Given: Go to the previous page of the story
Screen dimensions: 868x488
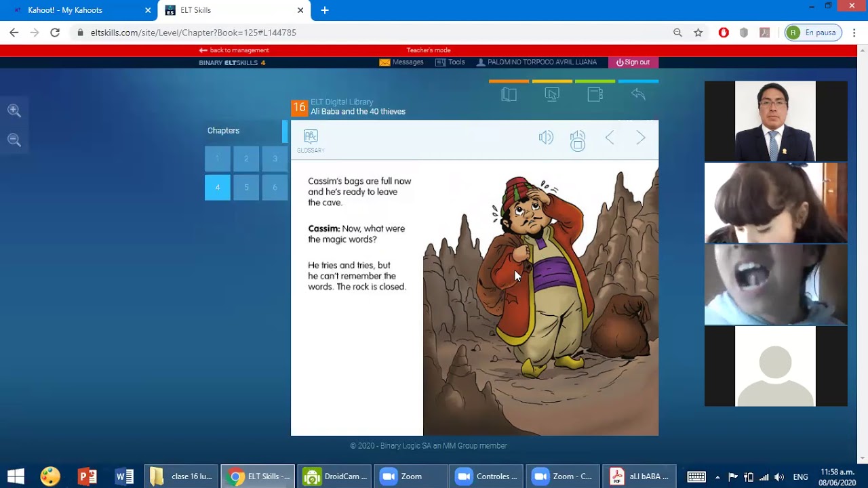Looking at the screenshot, I should tap(610, 138).
